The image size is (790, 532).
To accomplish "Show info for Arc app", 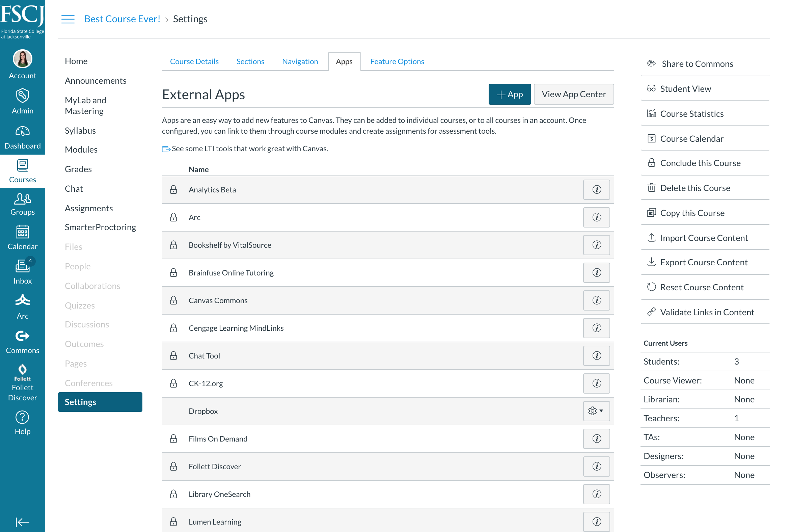I will point(596,217).
